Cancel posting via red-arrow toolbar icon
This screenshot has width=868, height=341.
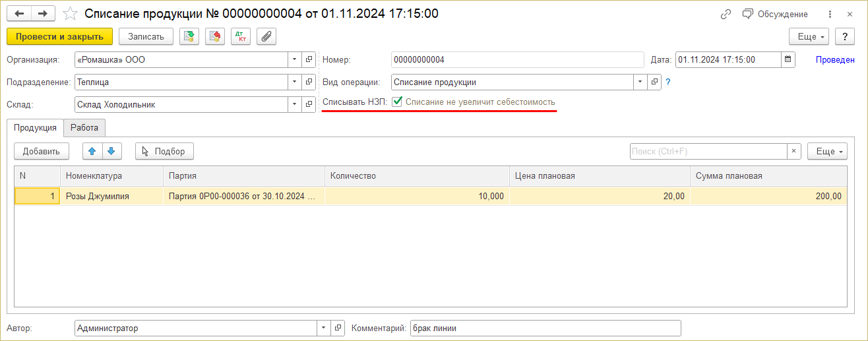[215, 36]
